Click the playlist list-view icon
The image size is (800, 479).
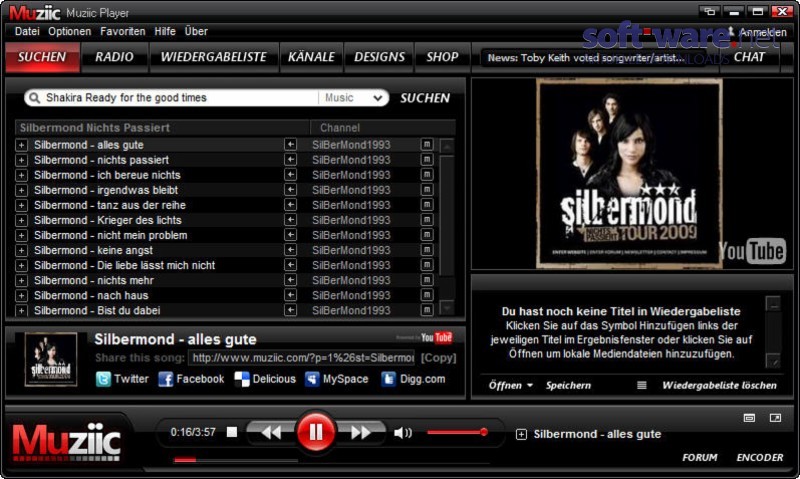tap(642, 385)
